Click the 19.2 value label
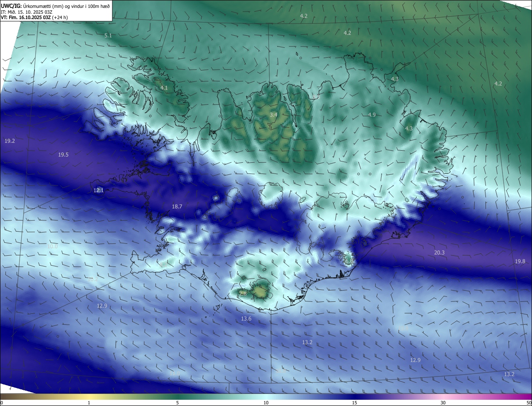Viewport: 532px width, 406px height. 10,141
